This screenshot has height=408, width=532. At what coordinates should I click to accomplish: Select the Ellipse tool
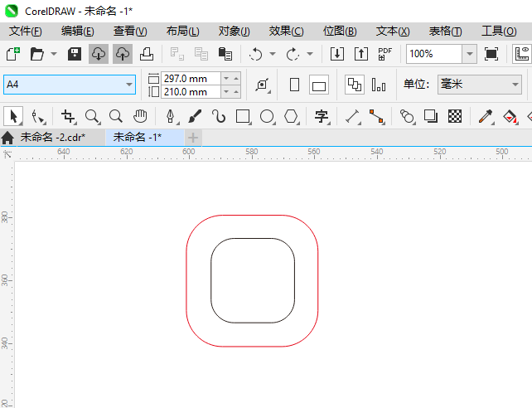[x=267, y=116]
